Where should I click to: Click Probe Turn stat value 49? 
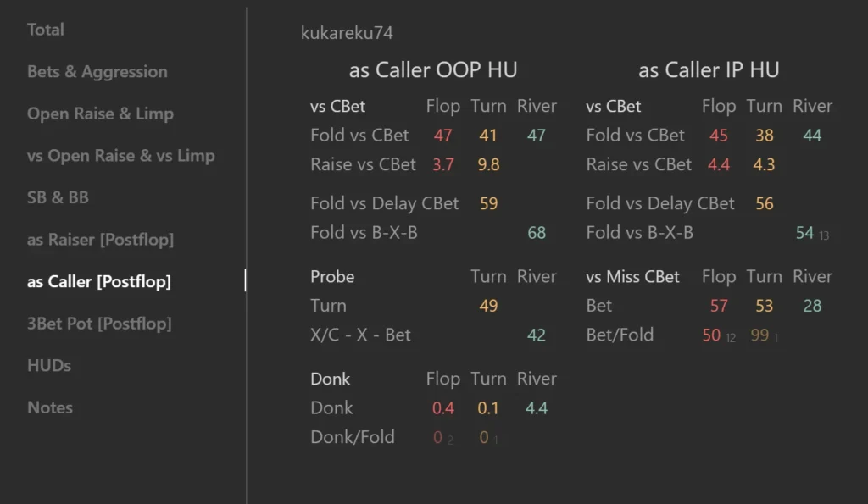(x=488, y=306)
